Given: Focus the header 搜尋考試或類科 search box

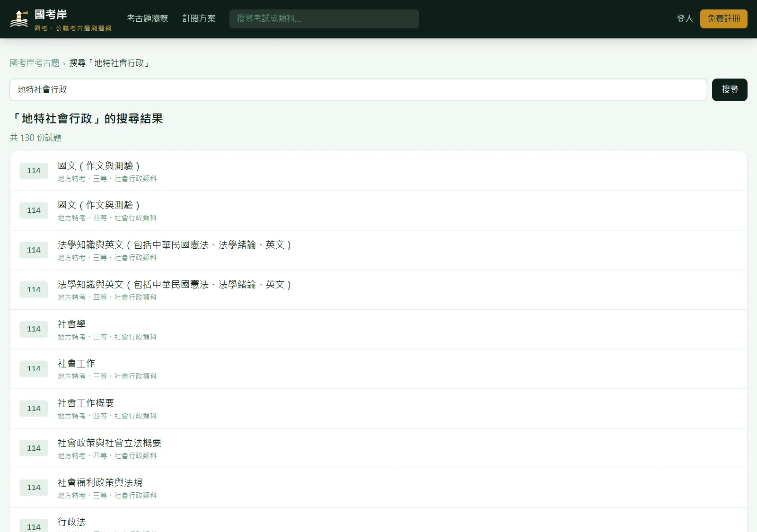Looking at the screenshot, I should coord(324,19).
